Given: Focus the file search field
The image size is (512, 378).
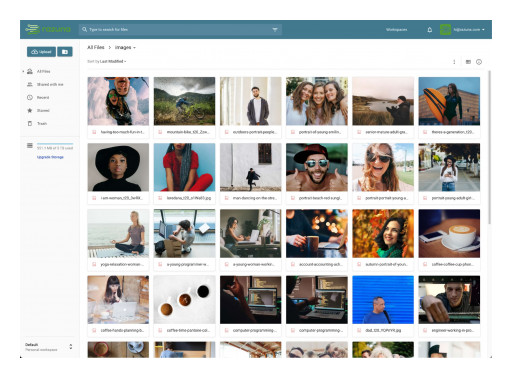Looking at the screenshot, I should (180, 29).
